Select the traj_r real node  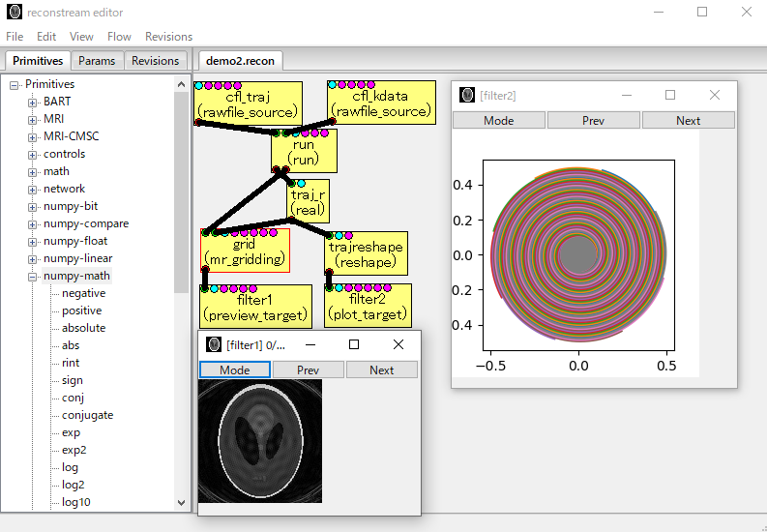coord(310,201)
